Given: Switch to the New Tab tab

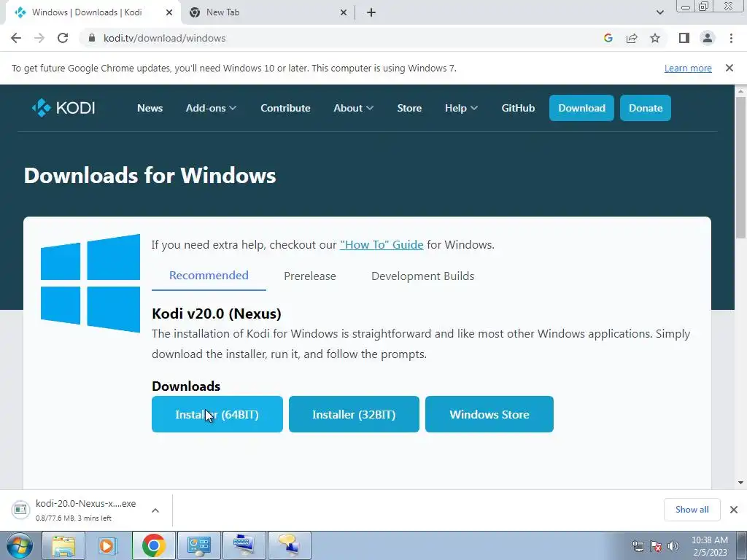Looking at the screenshot, I should [268, 12].
